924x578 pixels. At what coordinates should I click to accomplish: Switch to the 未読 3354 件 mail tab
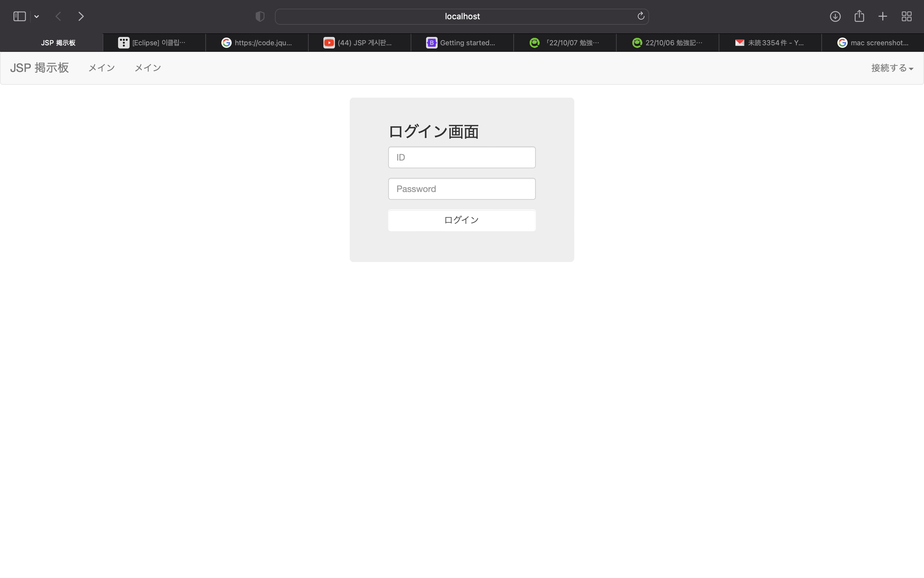771,43
